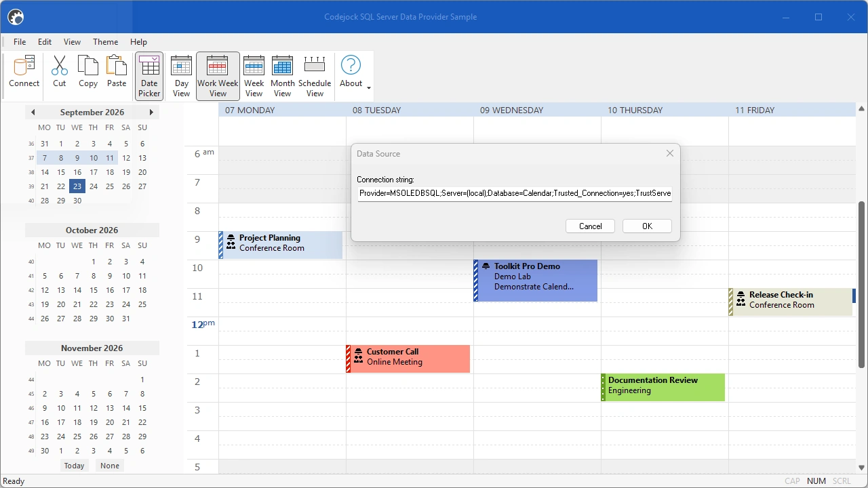Open the View menu

coord(72,42)
